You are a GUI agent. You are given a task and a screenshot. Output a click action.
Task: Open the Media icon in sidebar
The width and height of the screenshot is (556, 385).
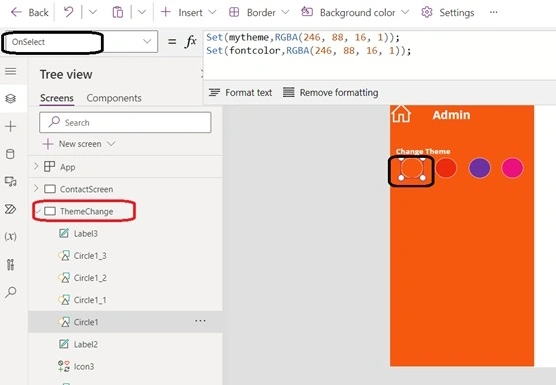11,182
